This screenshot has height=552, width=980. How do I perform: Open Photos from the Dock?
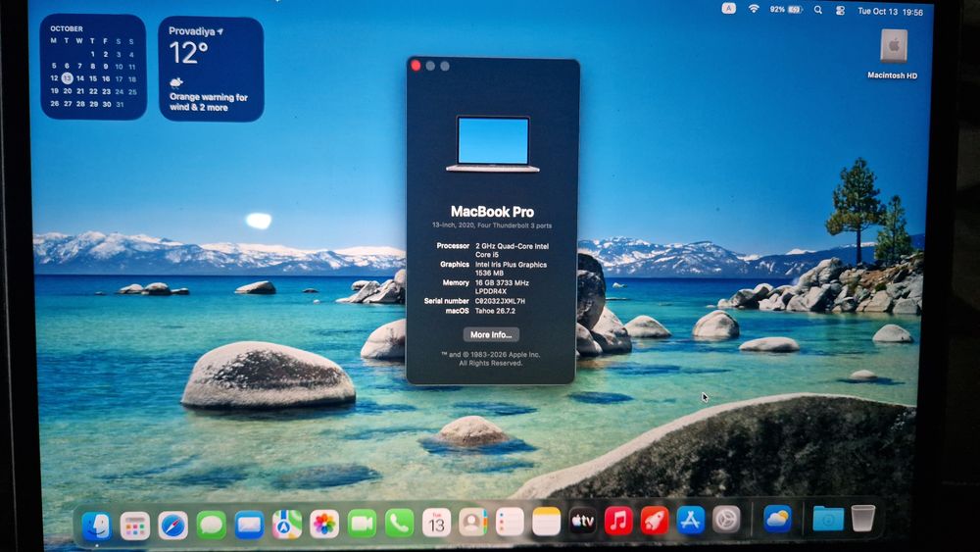click(323, 524)
